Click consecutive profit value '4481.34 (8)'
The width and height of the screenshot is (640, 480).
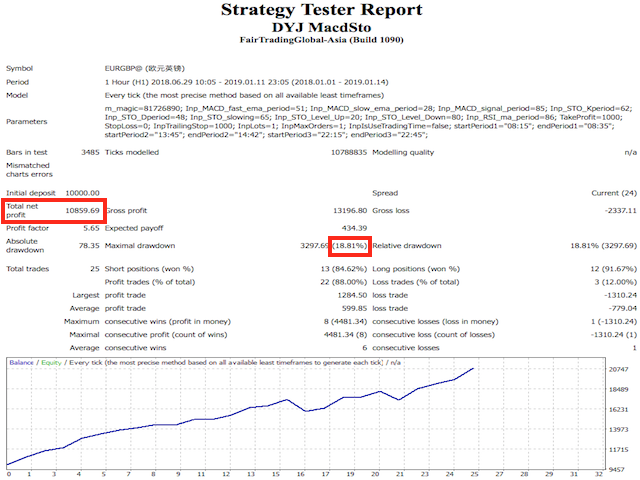tap(346, 335)
